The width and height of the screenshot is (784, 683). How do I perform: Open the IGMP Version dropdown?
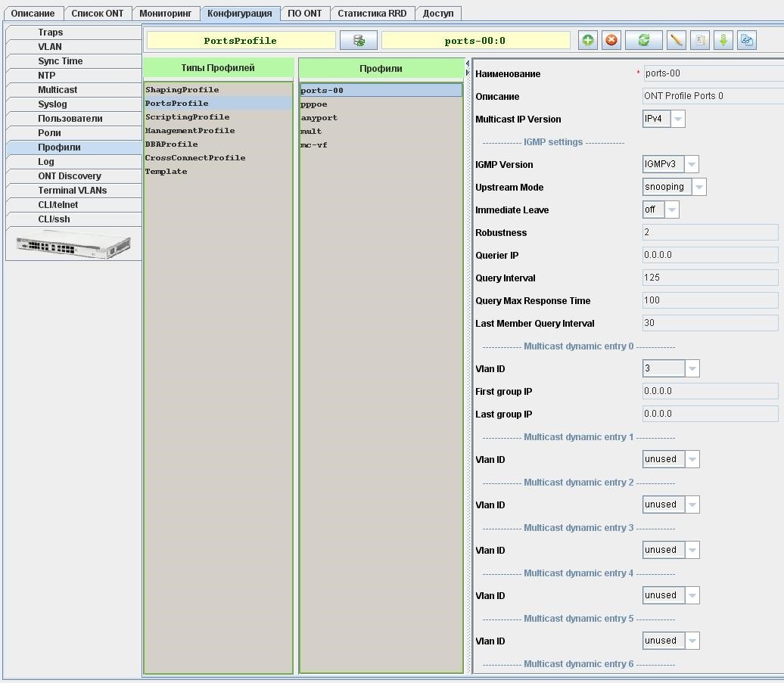click(x=691, y=164)
